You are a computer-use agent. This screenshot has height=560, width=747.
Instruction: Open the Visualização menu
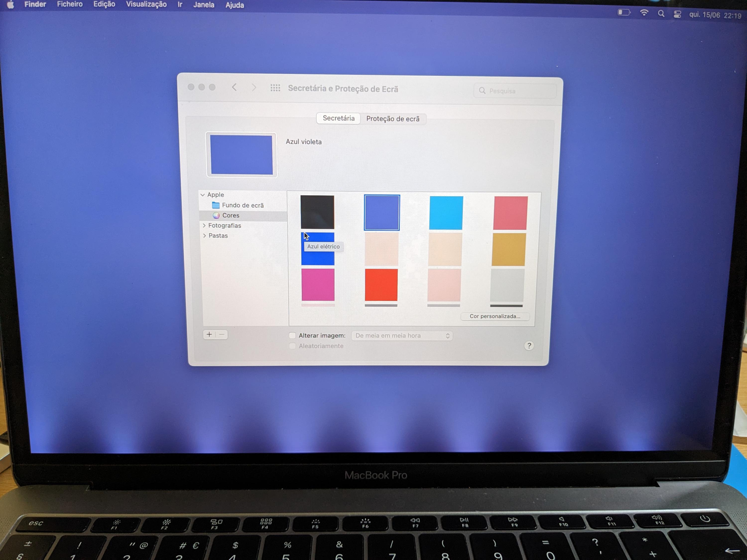(x=146, y=4)
